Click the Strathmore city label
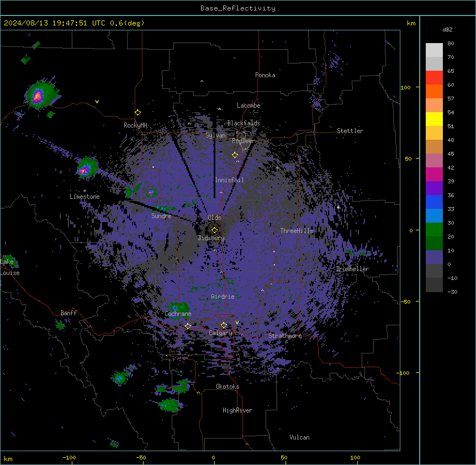The image size is (476, 465). 285,336
